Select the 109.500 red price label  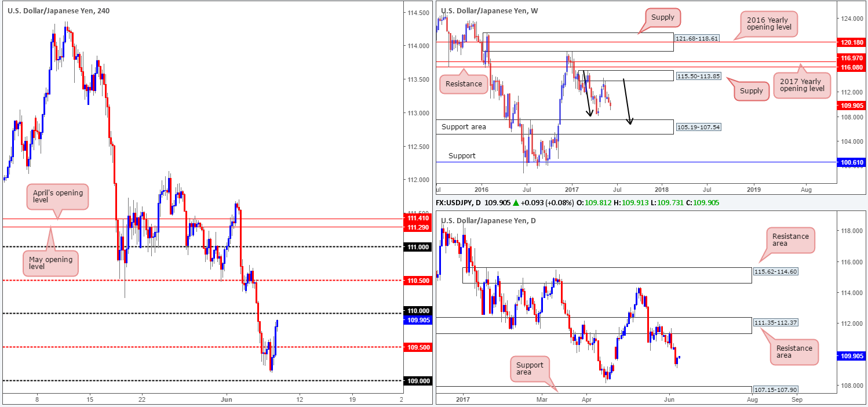tap(418, 347)
